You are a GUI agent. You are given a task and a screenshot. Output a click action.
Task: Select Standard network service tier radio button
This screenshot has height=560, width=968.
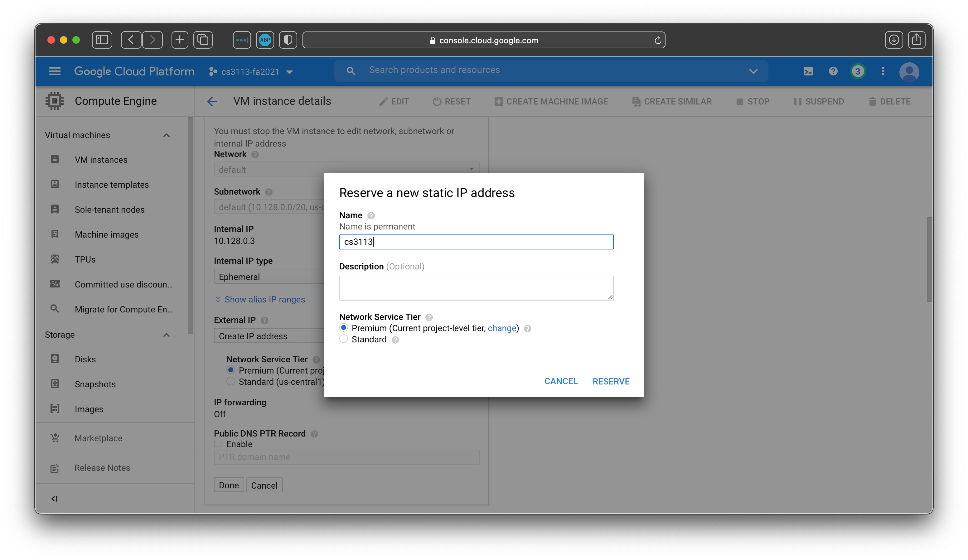click(x=344, y=339)
